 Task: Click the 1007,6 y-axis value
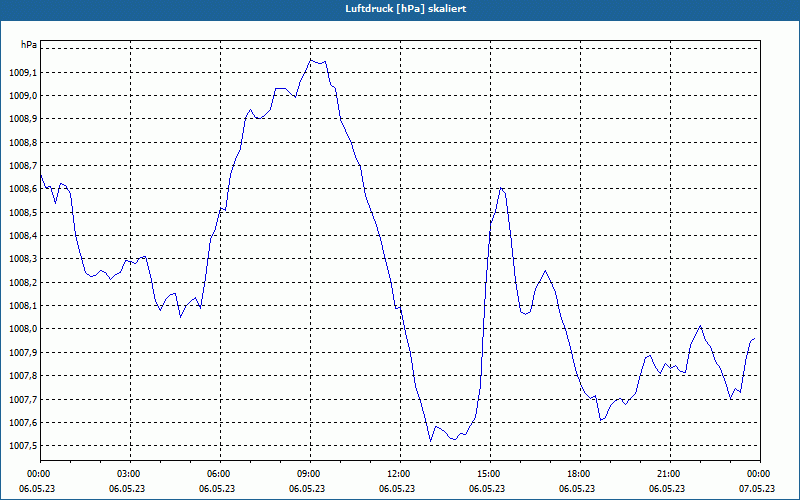tap(23, 423)
